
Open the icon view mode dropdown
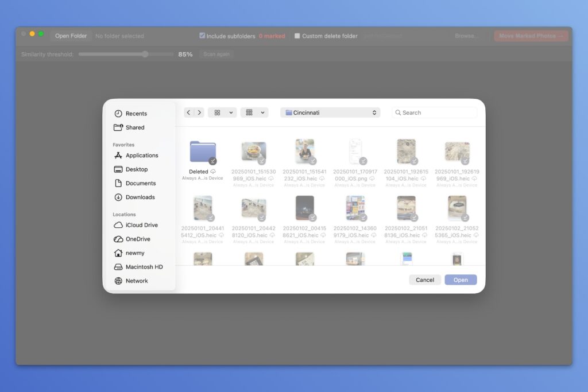point(222,112)
